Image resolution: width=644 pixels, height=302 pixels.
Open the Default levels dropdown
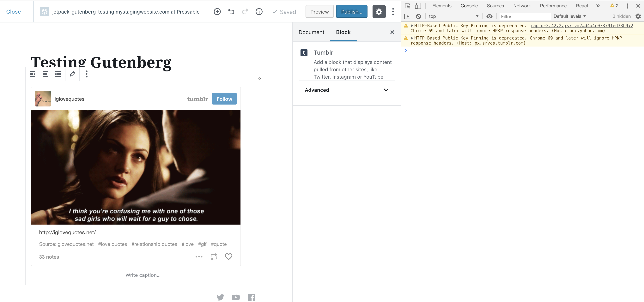[569, 16]
